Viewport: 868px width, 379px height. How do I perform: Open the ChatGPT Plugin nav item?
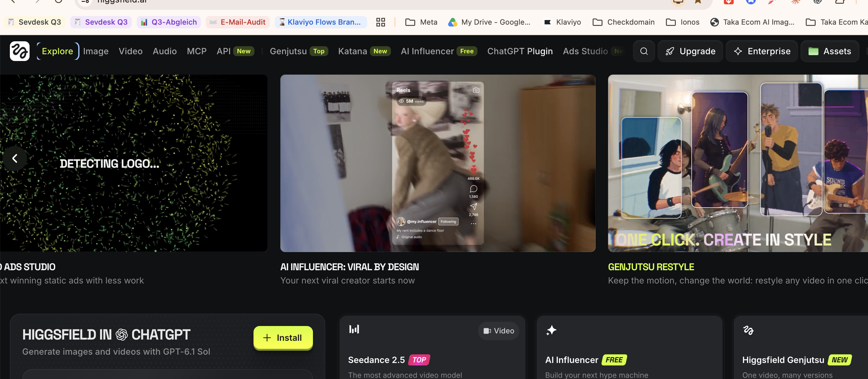(x=520, y=51)
